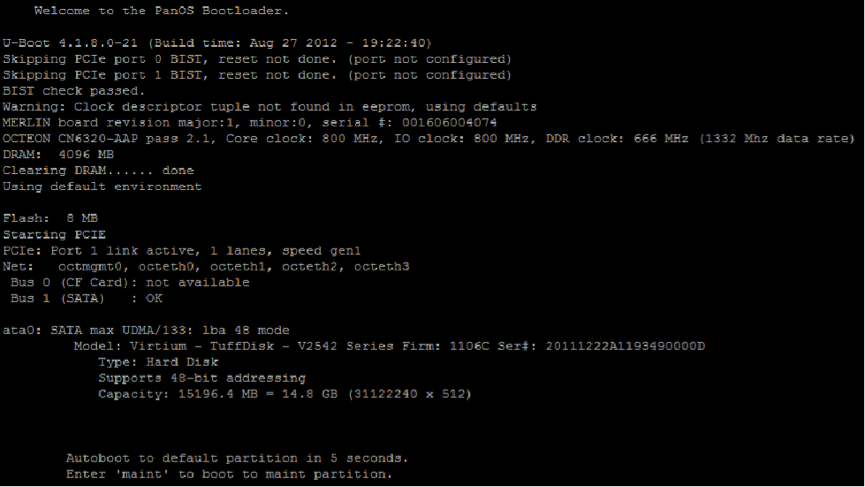Click the Net interfaces line with octmgmt0
Viewport: 865px width, 487px height.
coord(206,266)
